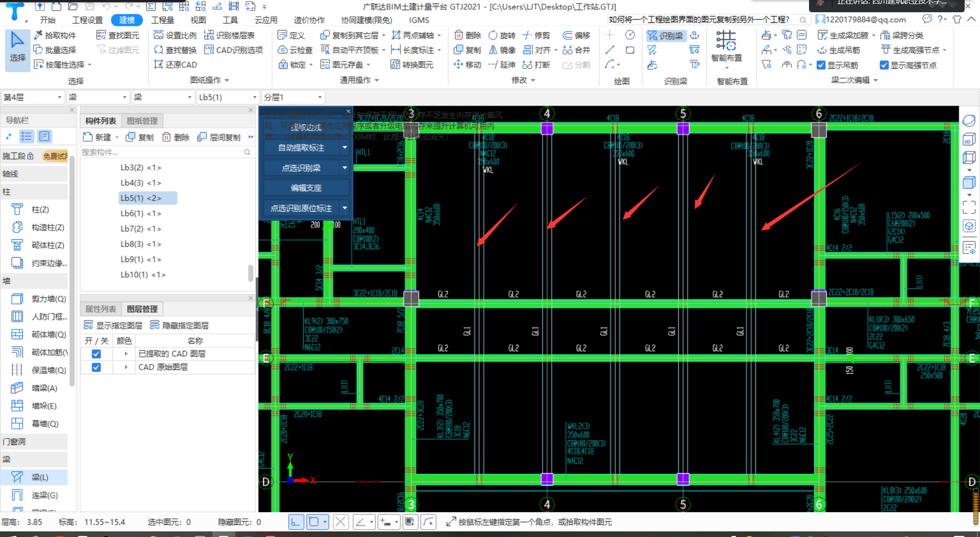Switch to 属性列表 tab
Image resolution: width=980 pixels, height=537 pixels.
(101, 309)
